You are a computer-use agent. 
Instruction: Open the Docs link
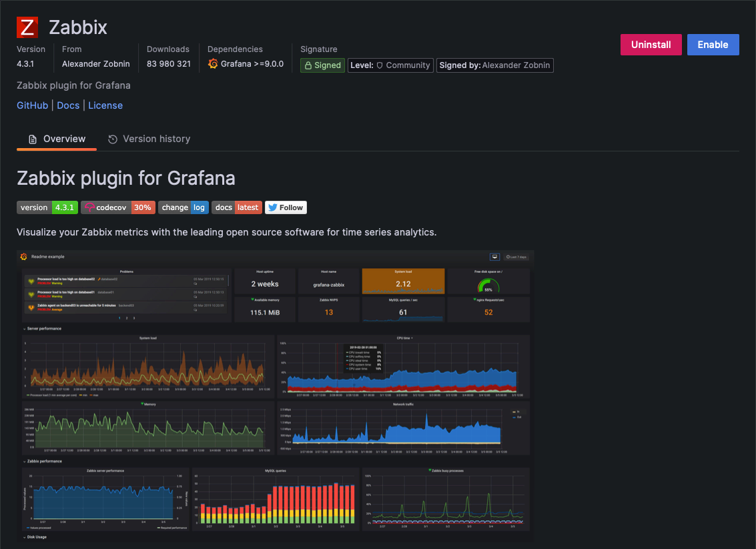click(68, 105)
